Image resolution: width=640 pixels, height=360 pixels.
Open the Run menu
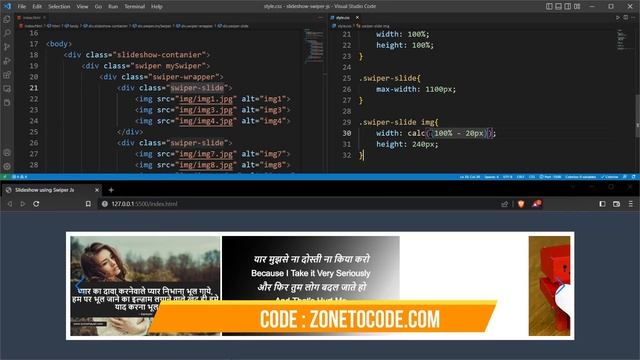click(113, 7)
